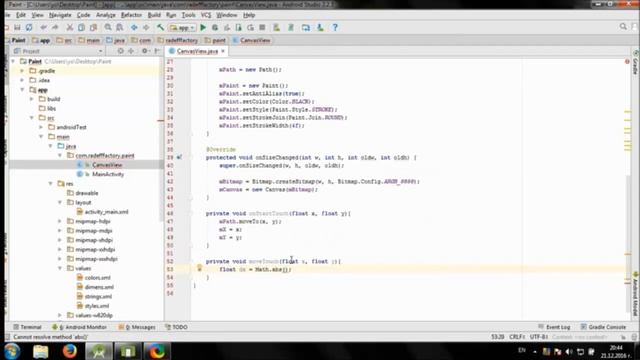
Task: Expand the .idea folder
Action: [22, 80]
